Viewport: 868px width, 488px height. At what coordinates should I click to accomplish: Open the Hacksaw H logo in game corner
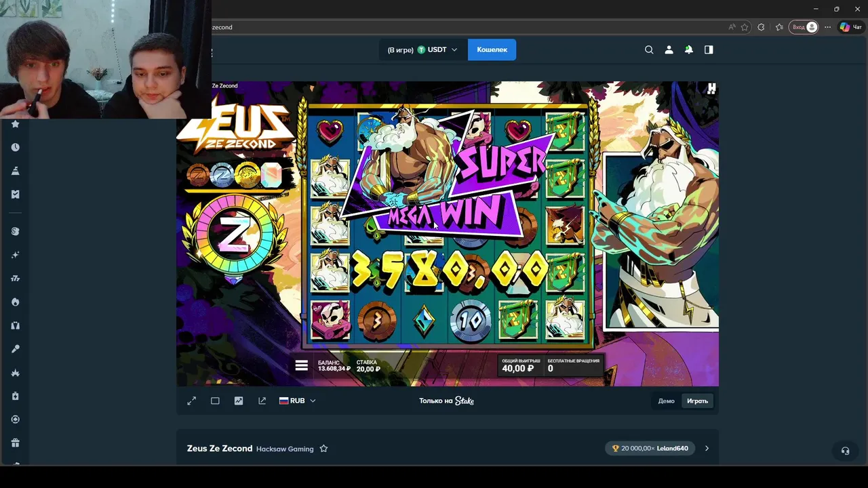click(x=711, y=88)
